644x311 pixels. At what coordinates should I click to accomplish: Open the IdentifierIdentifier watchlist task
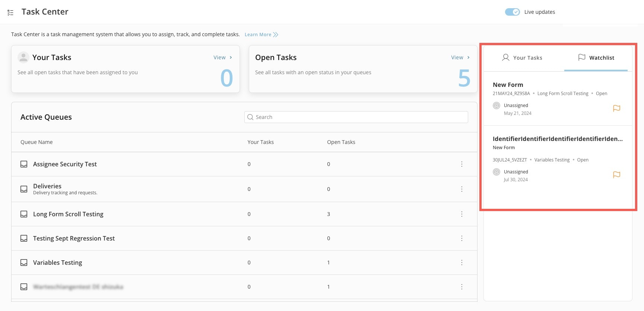click(558, 139)
